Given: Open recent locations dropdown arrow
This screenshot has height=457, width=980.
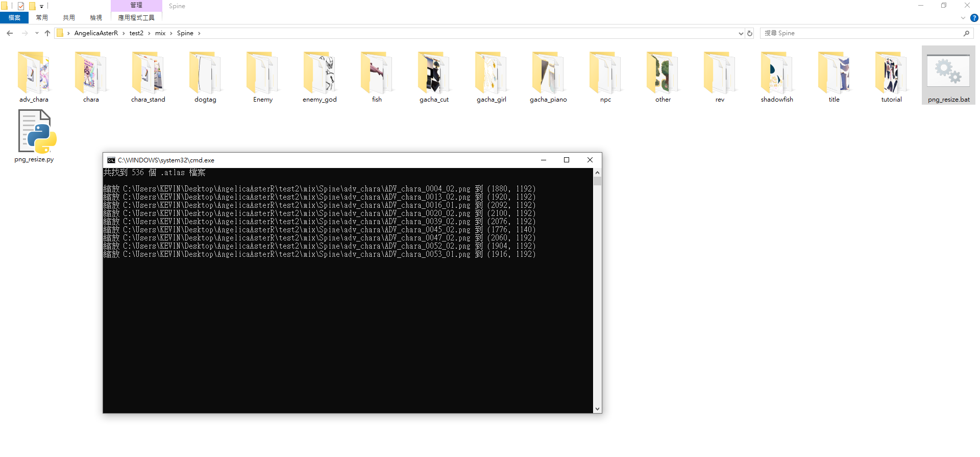Looking at the screenshot, I should (37, 33).
